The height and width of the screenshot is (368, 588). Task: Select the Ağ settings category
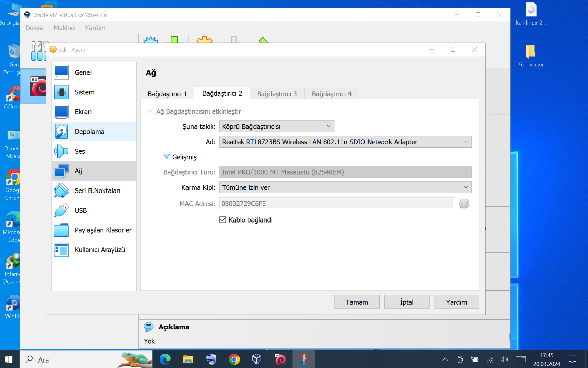[94, 171]
